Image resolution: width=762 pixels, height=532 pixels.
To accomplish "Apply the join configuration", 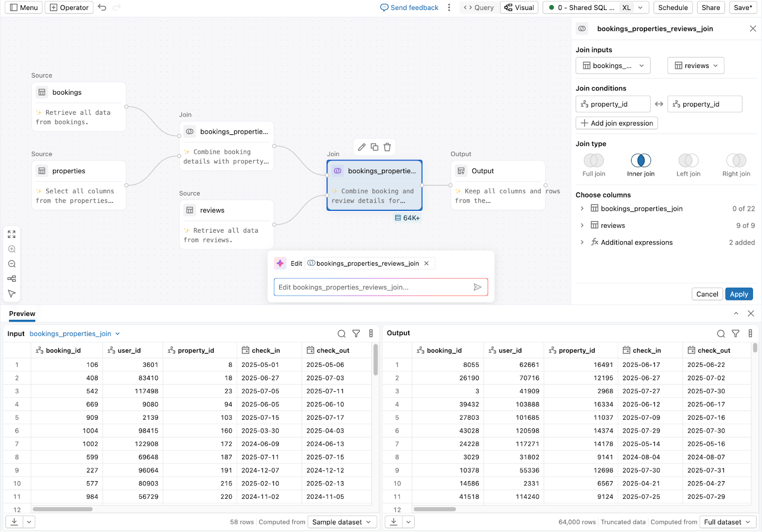I will 739,294.
